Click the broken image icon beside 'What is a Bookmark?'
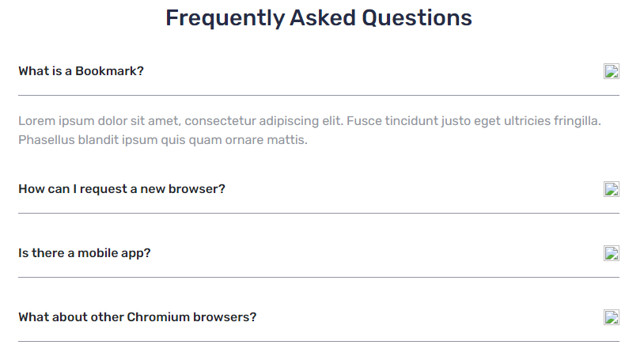Screen dimensions: 644x360 click(x=611, y=71)
